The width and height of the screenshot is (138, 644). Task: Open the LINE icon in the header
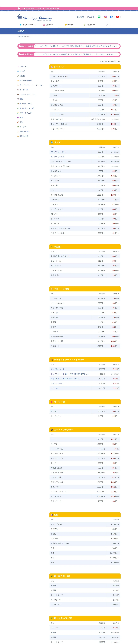click(x=99, y=17)
